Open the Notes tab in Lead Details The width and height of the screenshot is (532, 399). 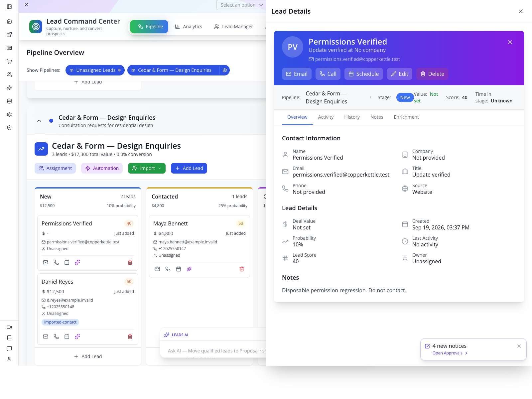pos(377,117)
